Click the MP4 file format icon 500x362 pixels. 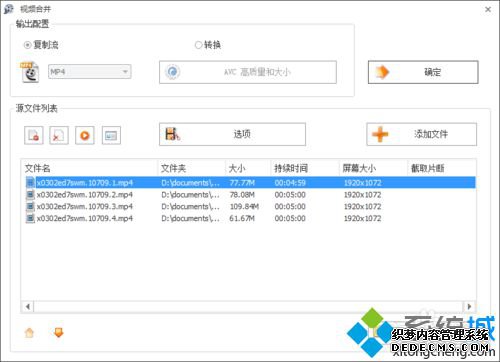pyautogui.click(x=30, y=72)
